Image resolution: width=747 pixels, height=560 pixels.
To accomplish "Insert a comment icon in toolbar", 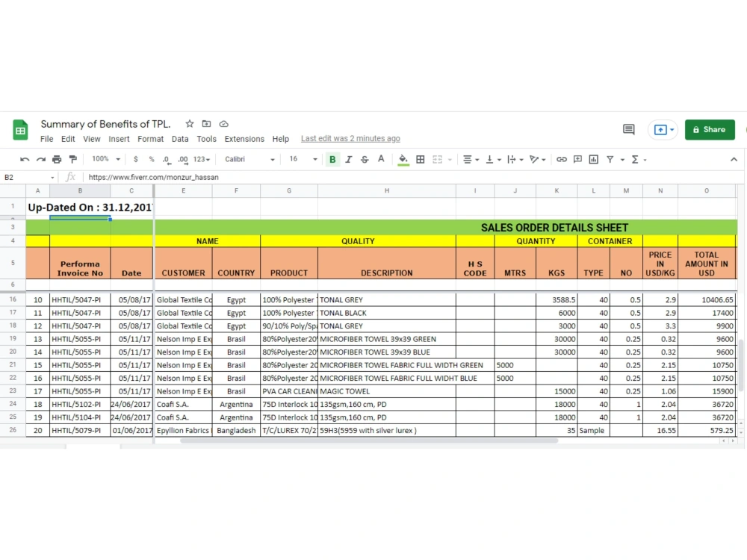I will [577, 160].
